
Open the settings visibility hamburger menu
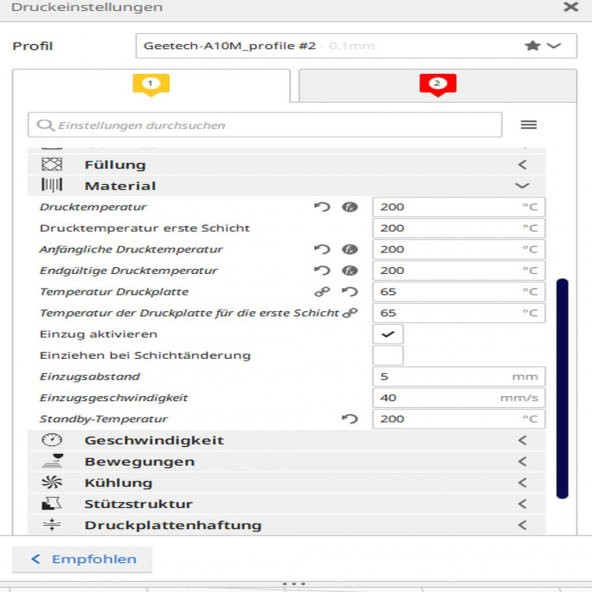pos(529,125)
